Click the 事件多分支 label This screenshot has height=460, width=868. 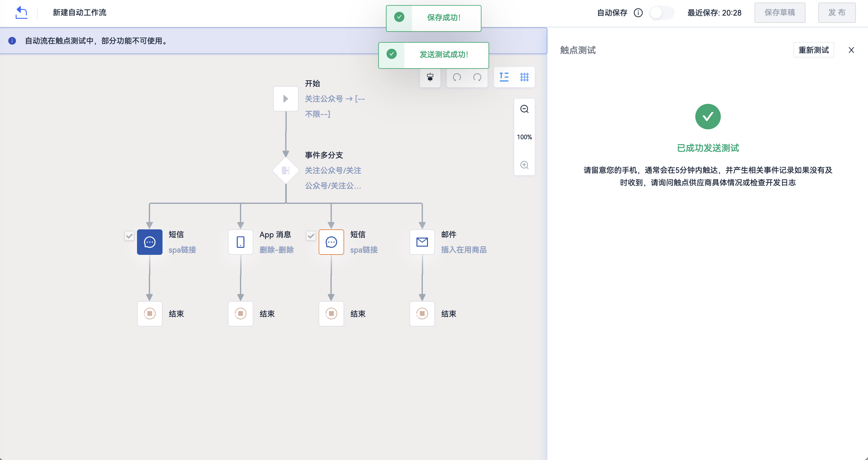tap(324, 155)
